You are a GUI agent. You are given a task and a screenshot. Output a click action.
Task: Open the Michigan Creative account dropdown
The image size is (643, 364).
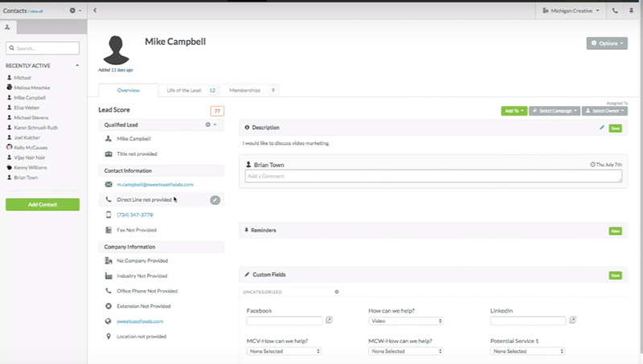tap(571, 10)
